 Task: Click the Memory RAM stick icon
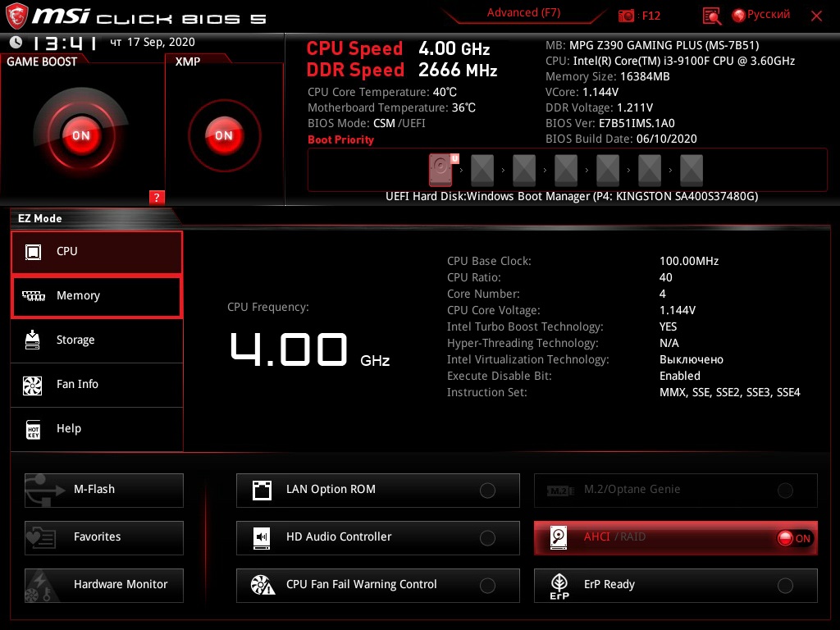(33, 295)
